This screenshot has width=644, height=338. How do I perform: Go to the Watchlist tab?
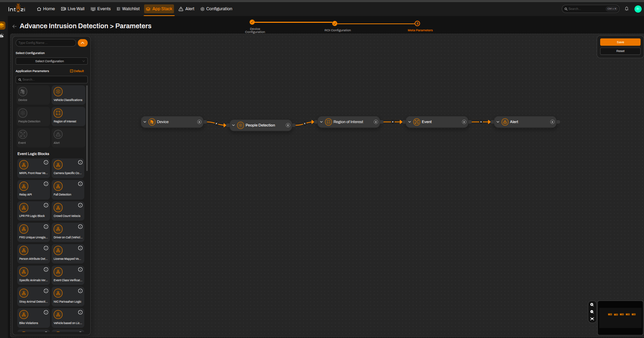[x=128, y=9]
